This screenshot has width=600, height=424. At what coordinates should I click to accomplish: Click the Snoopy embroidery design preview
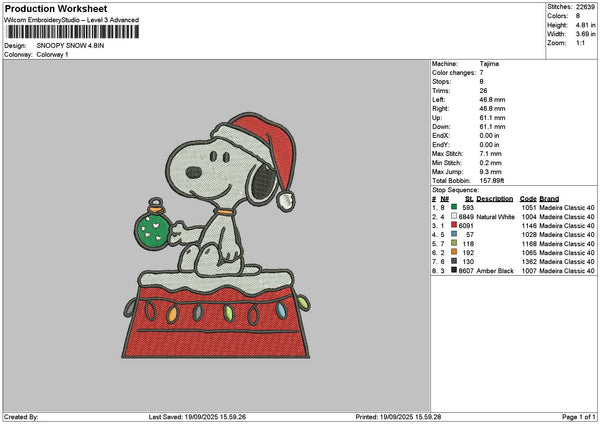coord(216,235)
